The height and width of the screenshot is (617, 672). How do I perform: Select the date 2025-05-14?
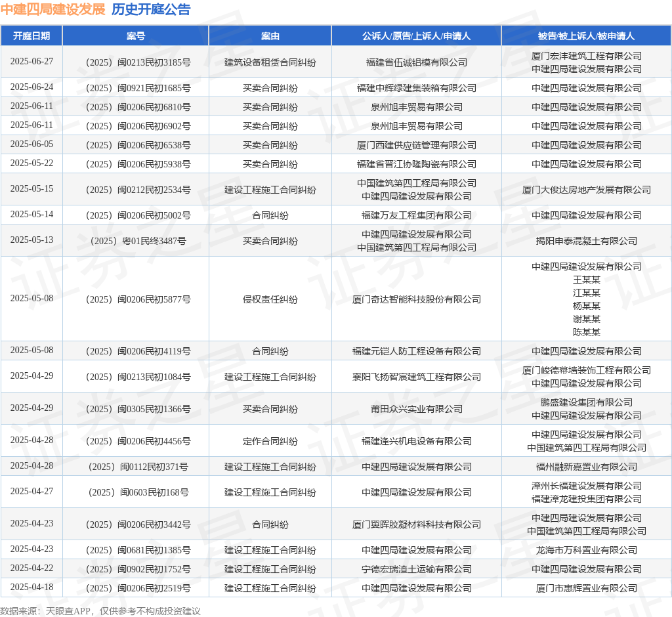[x=31, y=215]
